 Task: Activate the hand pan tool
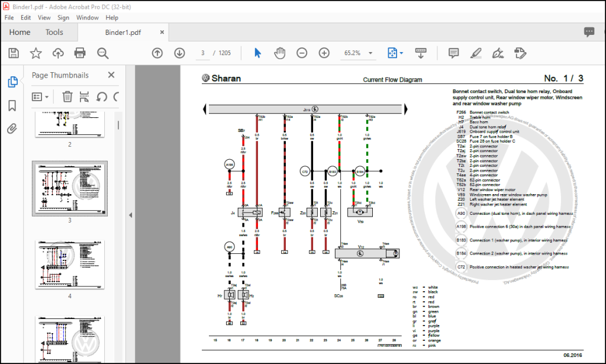tap(280, 53)
